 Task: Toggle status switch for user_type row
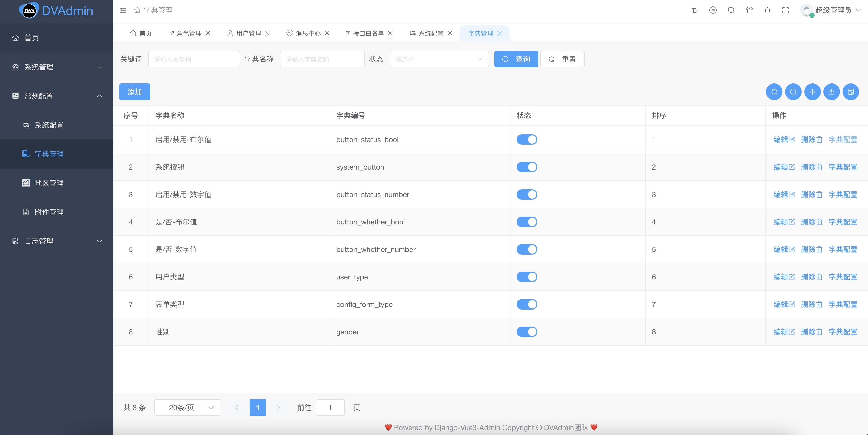[x=527, y=277]
